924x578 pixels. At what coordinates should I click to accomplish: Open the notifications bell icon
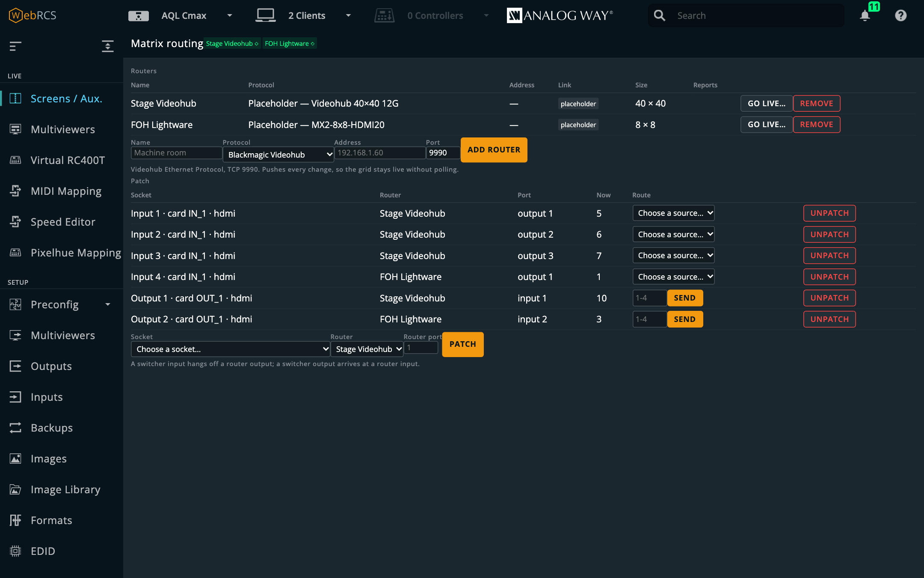[865, 16]
